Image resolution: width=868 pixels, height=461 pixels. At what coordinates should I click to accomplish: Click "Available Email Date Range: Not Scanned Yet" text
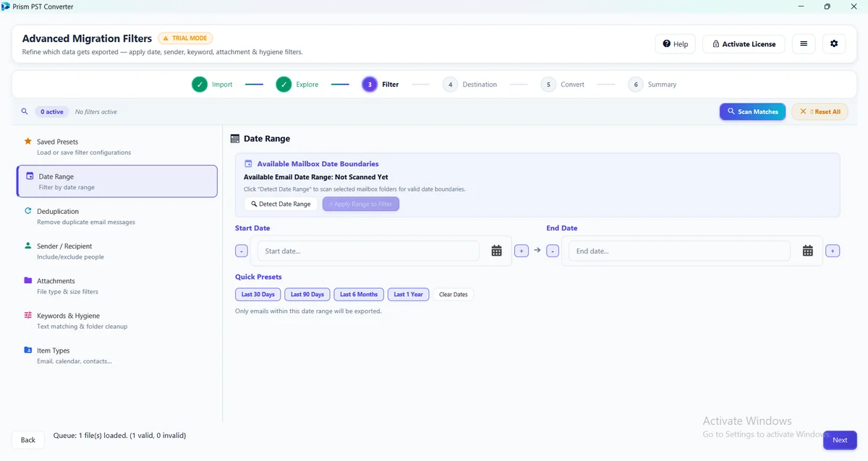pyautogui.click(x=316, y=177)
